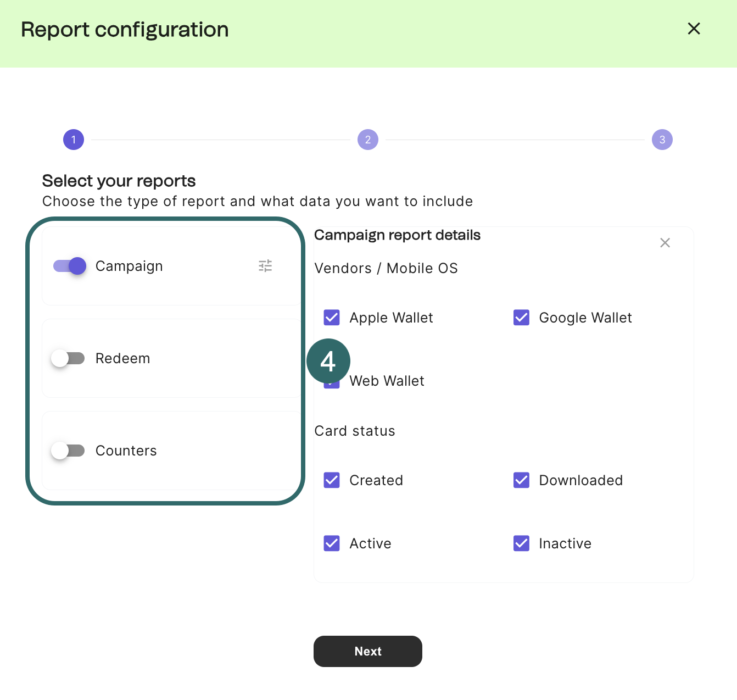Viewport: 737px width, 700px height.
Task: Enable the Redeem report toggle
Action: tap(68, 358)
